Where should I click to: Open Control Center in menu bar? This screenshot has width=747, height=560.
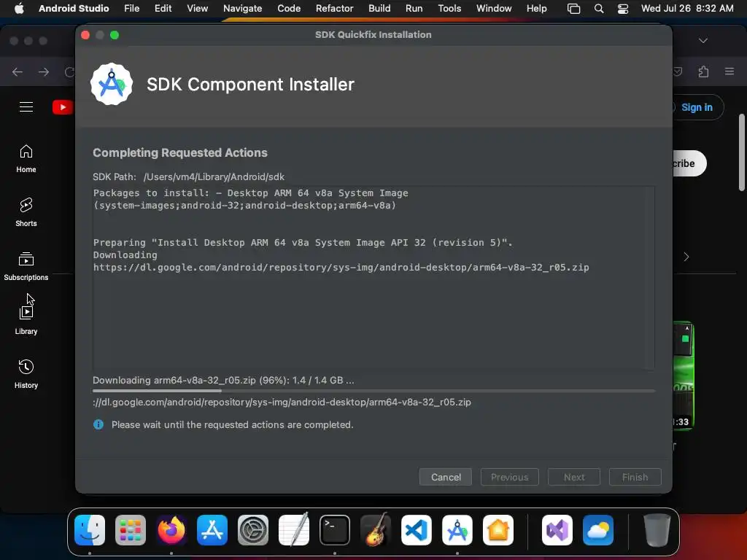623,9
